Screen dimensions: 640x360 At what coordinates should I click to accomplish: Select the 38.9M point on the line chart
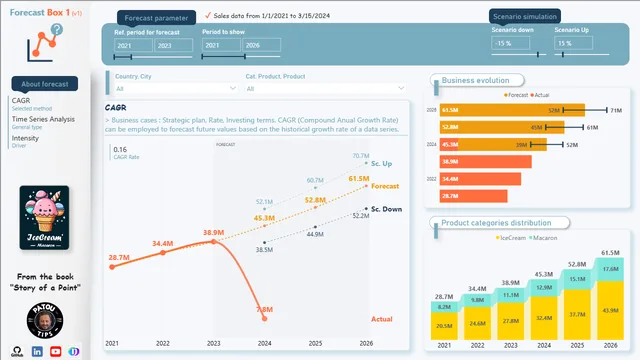[x=213, y=242]
